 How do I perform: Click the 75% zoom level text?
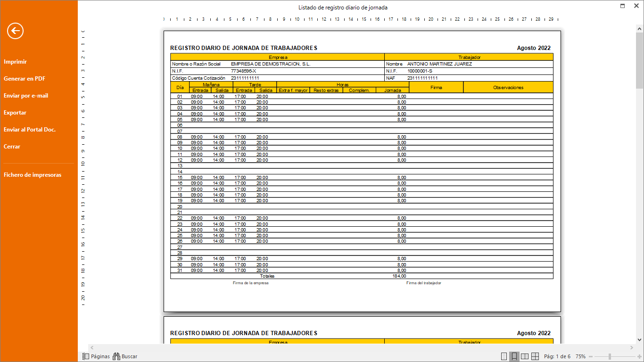pos(580,357)
